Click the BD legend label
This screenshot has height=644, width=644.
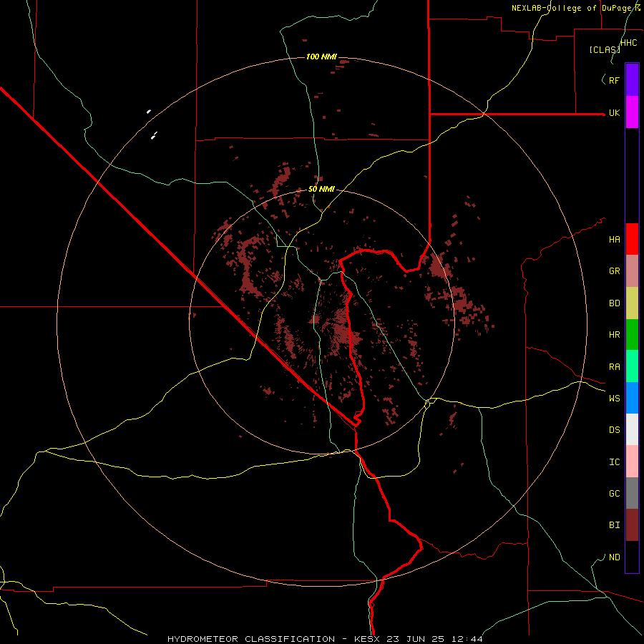(x=614, y=303)
